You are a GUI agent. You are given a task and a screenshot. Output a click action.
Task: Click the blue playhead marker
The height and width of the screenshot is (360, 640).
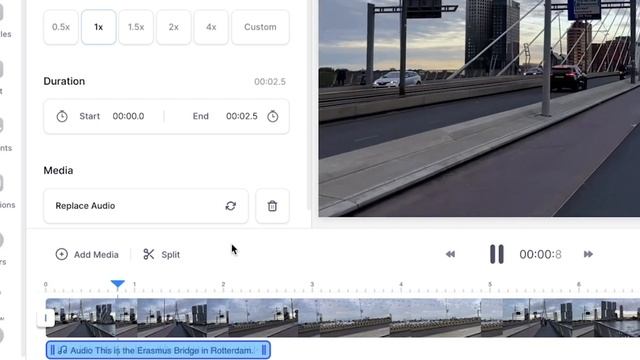pos(118,284)
